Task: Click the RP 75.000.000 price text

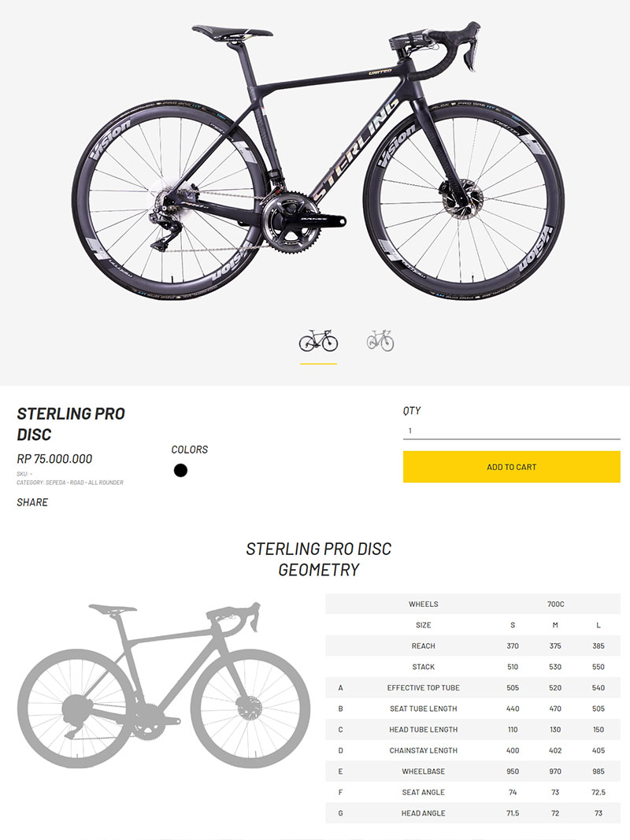Action: (x=54, y=459)
